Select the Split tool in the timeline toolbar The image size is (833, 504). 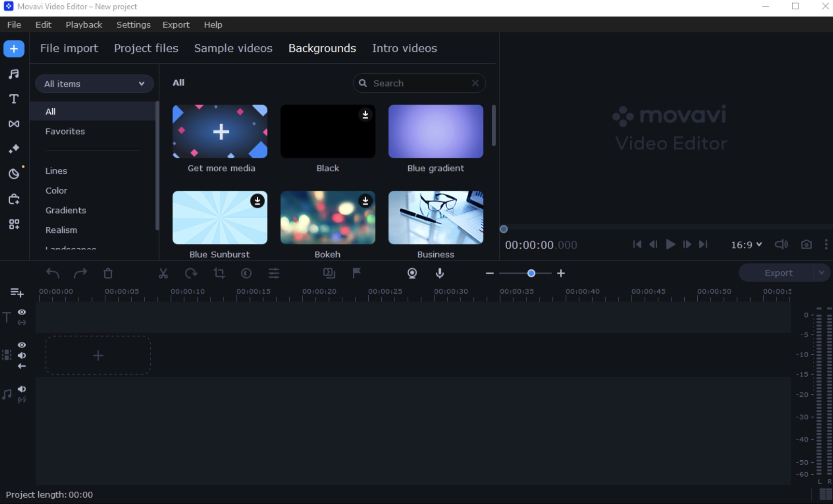click(x=163, y=274)
